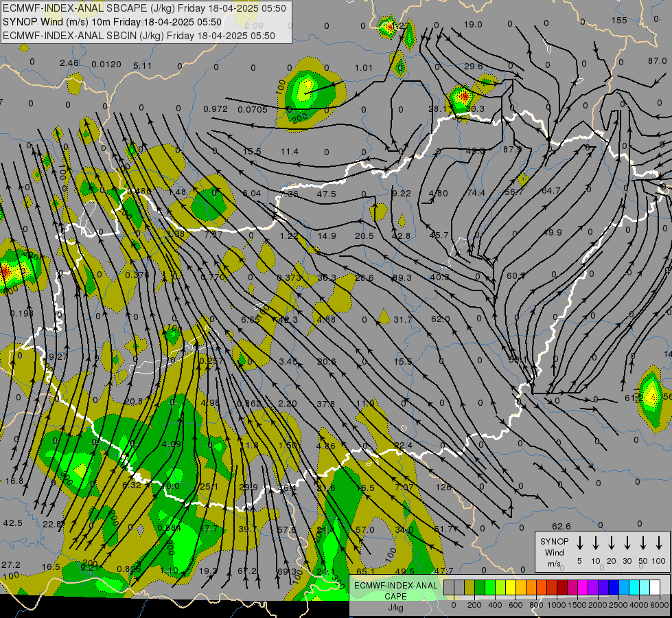Viewport: 672px width, 618px height.
Task: Click the map value '64.7'
Action: [551, 190]
